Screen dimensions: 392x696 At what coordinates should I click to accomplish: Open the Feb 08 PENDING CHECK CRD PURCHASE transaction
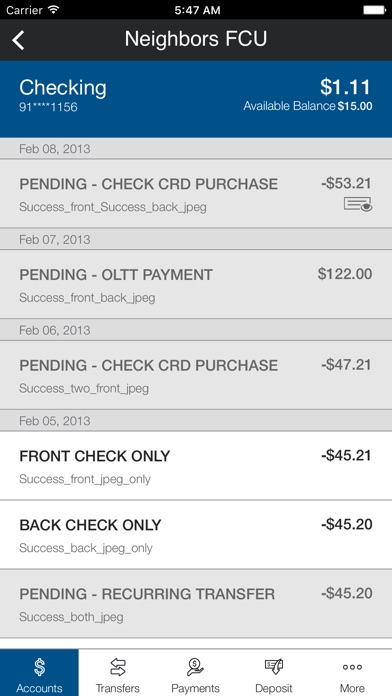click(x=196, y=194)
